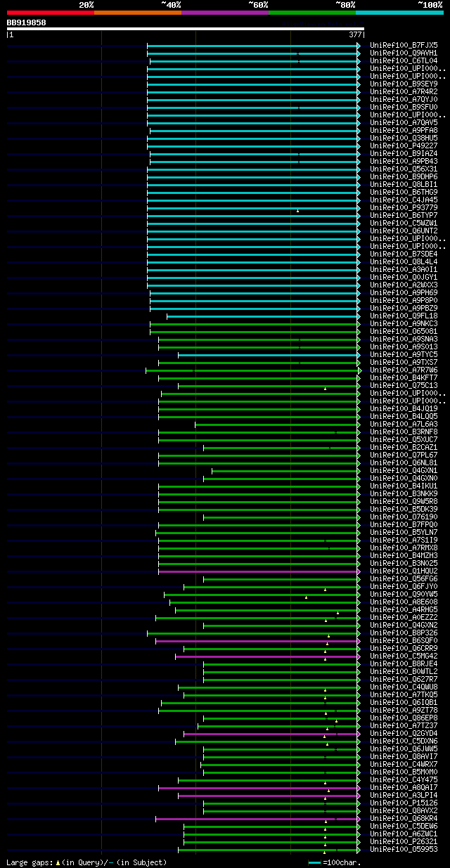Click the orange ~40% legend segment
The height and width of the screenshot is (868, 450).
coord(138,12)
